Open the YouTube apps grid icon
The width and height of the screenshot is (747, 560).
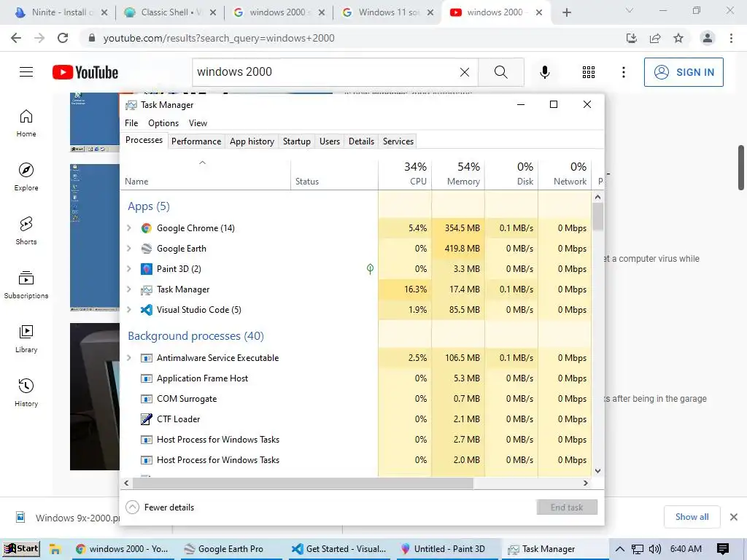[x=589, y=72]
